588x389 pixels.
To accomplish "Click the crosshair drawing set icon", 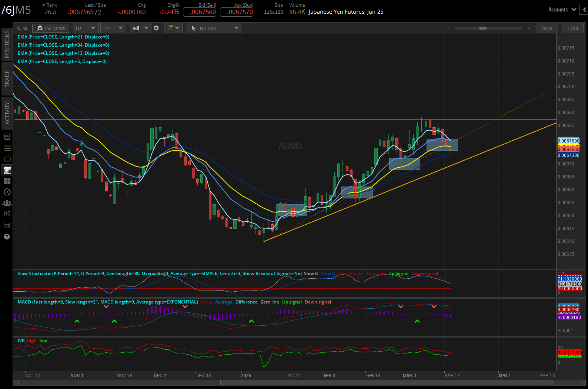I will click(170, 28).
